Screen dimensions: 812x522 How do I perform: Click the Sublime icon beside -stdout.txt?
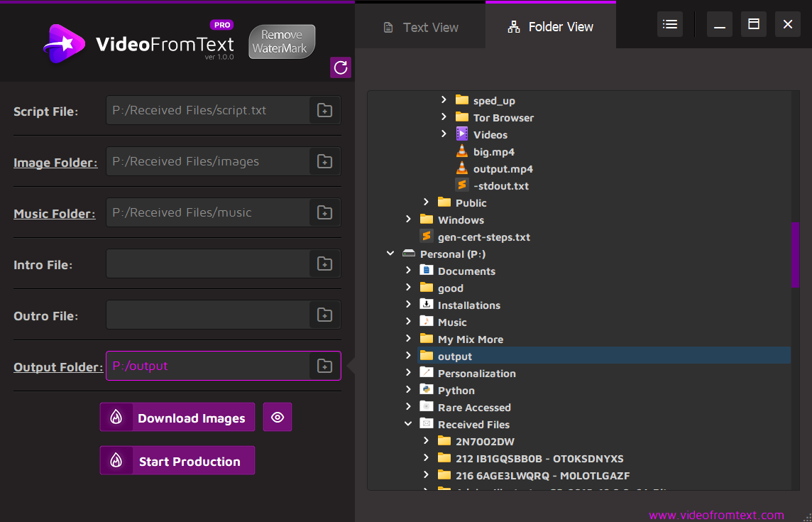click(461, 185)
